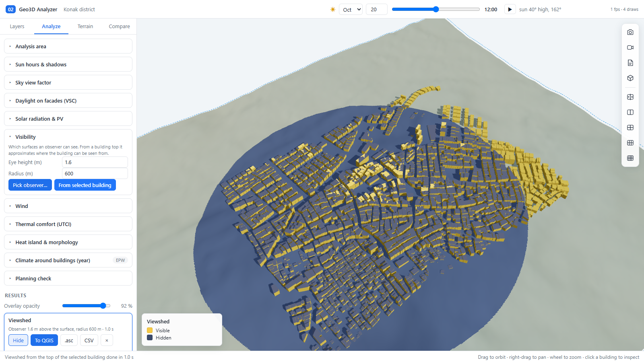Open the Compare tab
Screen dimensions: 644x362
coord(119,26)
